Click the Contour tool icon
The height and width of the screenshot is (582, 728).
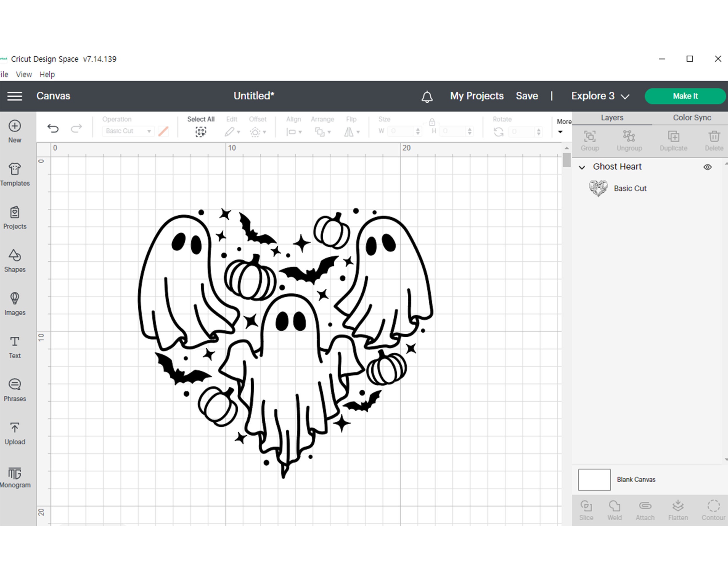coord(714,509)
